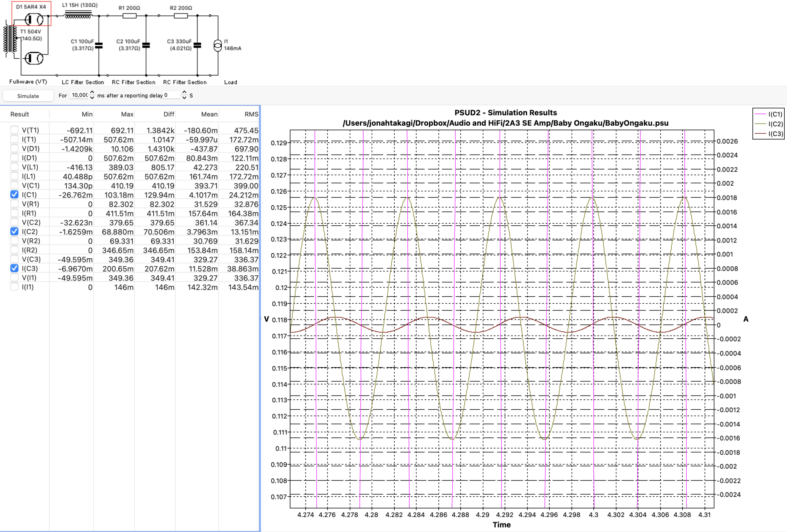Click the I(I1) Mean value 142.32m
This screenshot has height=532, width=787.
click(203, 287)
